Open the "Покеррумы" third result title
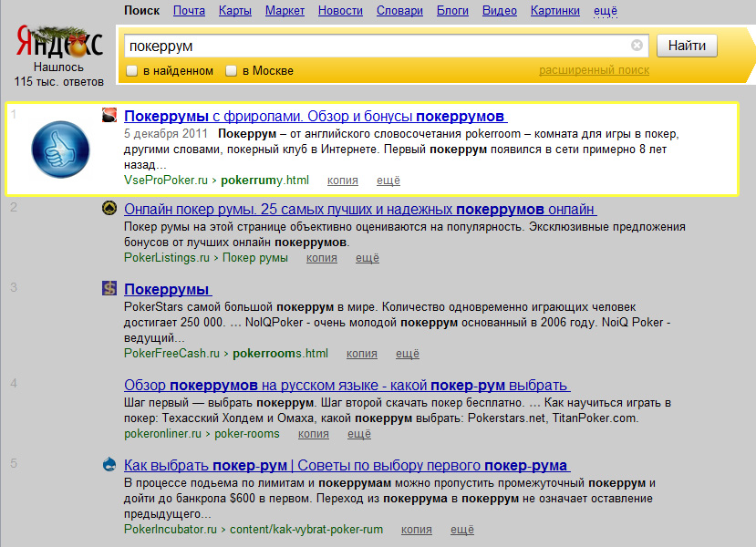756x547 pixels. pyautogui.click(x=168, y=289)
